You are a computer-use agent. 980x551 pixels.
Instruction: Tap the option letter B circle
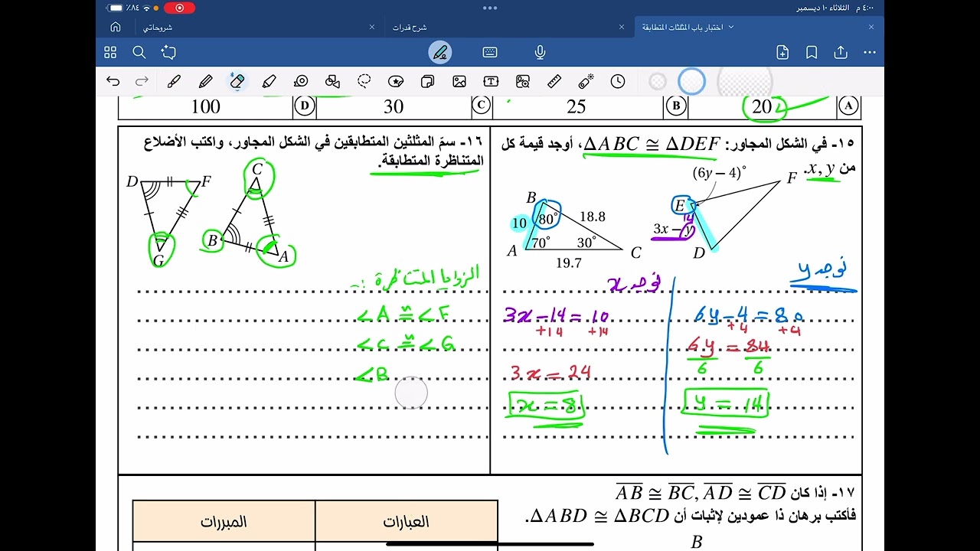tap(675, 106)
